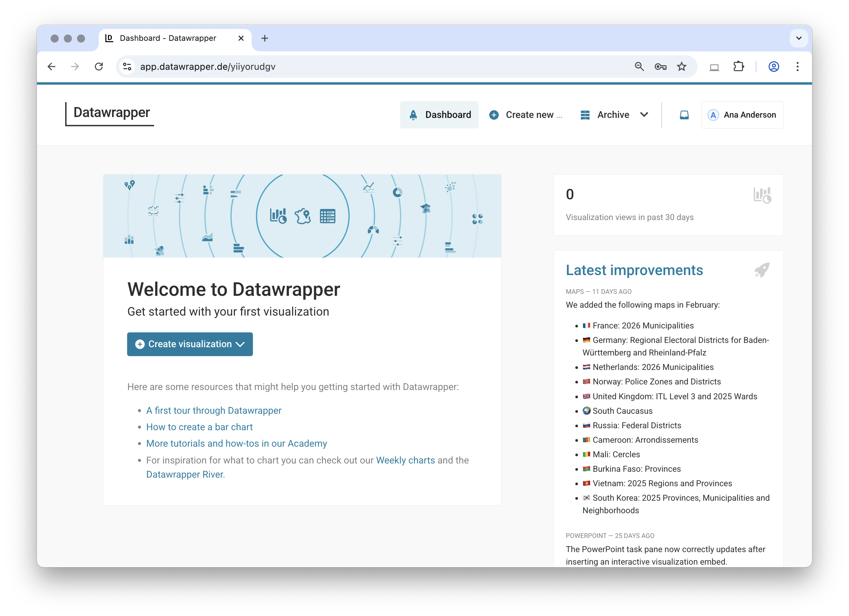The image size is (849, 616).
Task: Open A first tour through Datawrapper link
Action: 213,410
